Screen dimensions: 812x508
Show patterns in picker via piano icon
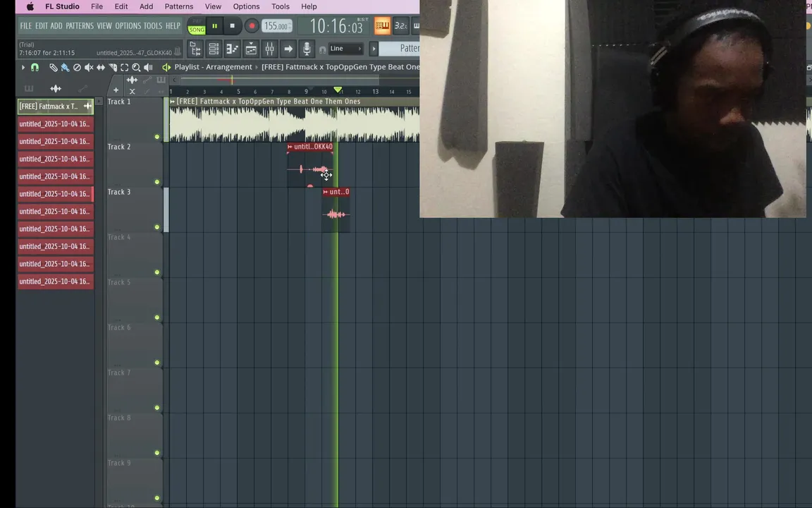point(29,89)
